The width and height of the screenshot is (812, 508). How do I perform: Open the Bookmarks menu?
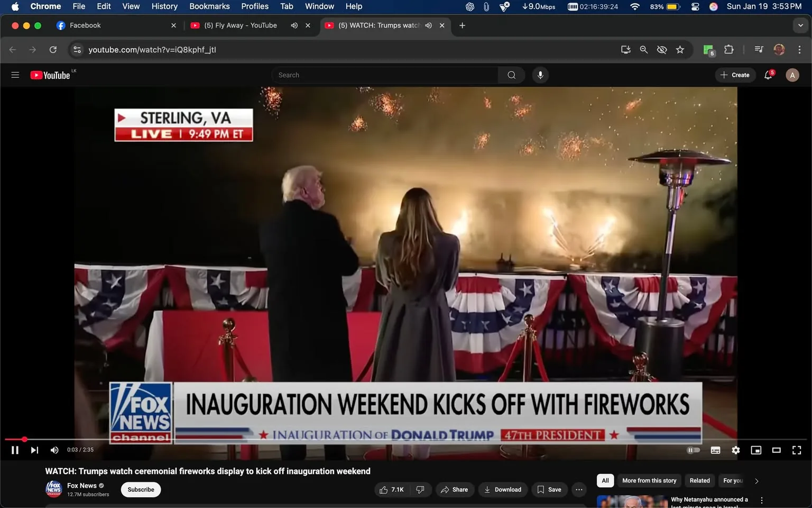point(209,6)
